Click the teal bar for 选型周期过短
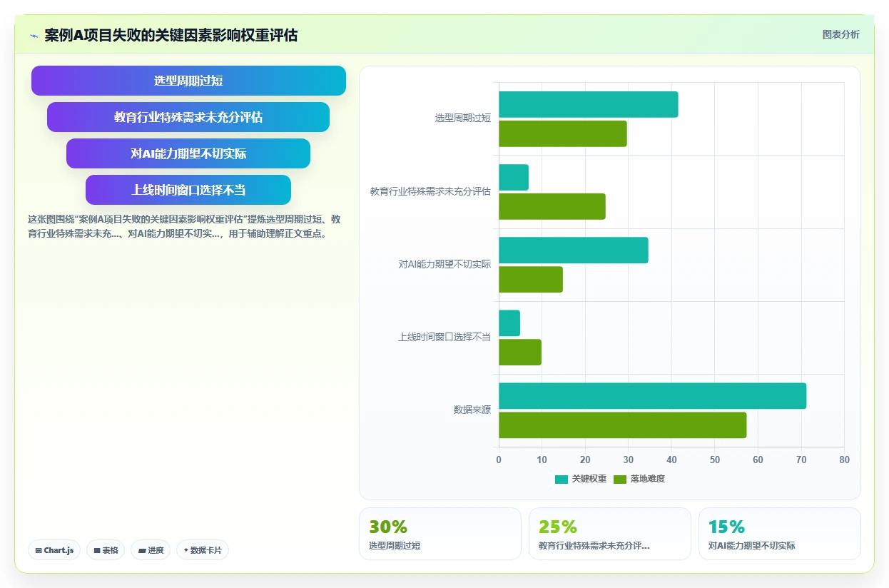The width and height of the screenshot is (889, 588). pyautogui.click(x=588, y=104)
